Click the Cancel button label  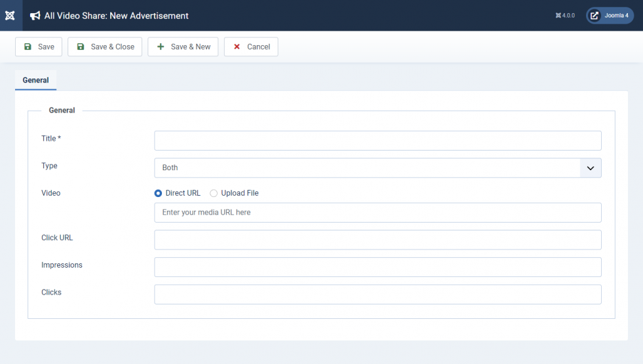click(258, 46)
